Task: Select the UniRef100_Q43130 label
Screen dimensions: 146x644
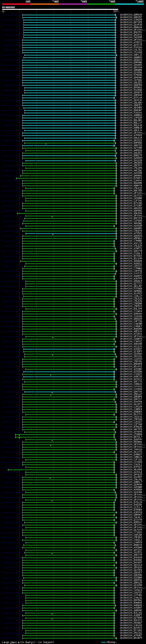Action: [131, 100]
